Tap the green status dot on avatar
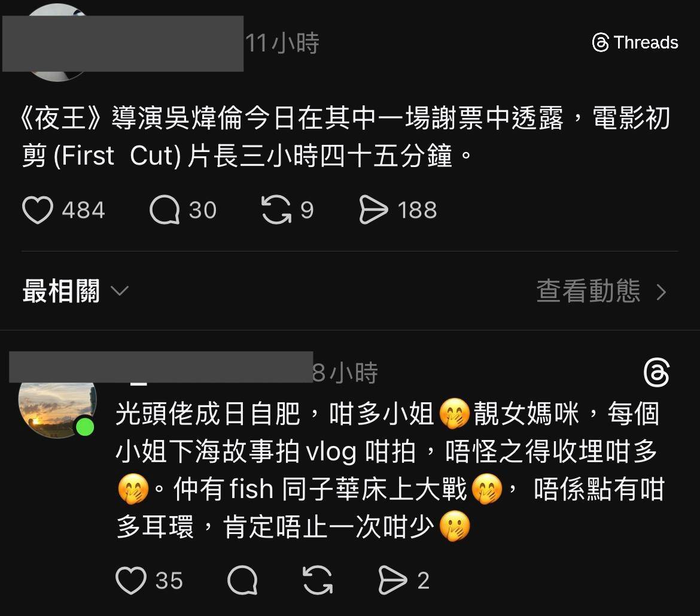700x616 pixels. click(85, 427)
